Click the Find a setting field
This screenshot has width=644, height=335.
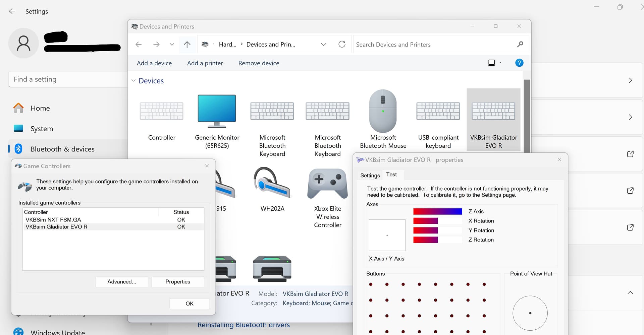coord(68,79)
